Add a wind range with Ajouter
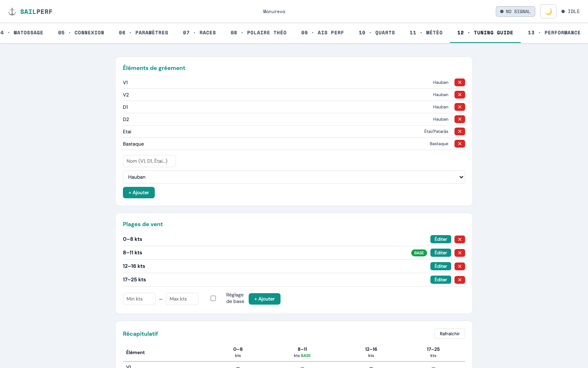 pos(265,299)
